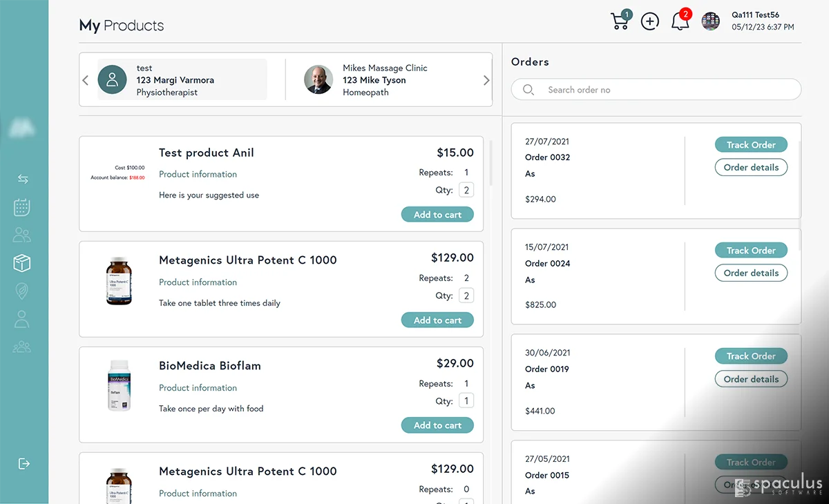Click the BioMedica Bioflam bottle image
Viewport: 829px width, 504px height.
[x=119, y=387]
